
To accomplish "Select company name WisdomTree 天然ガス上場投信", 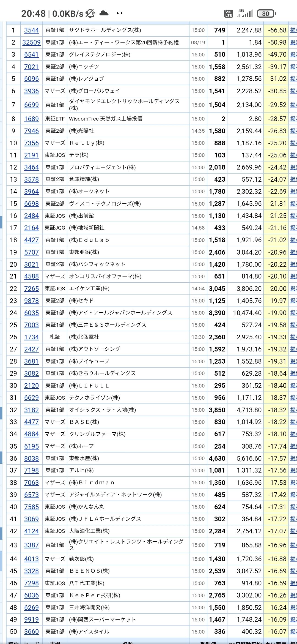I will (x=106, y=119).
